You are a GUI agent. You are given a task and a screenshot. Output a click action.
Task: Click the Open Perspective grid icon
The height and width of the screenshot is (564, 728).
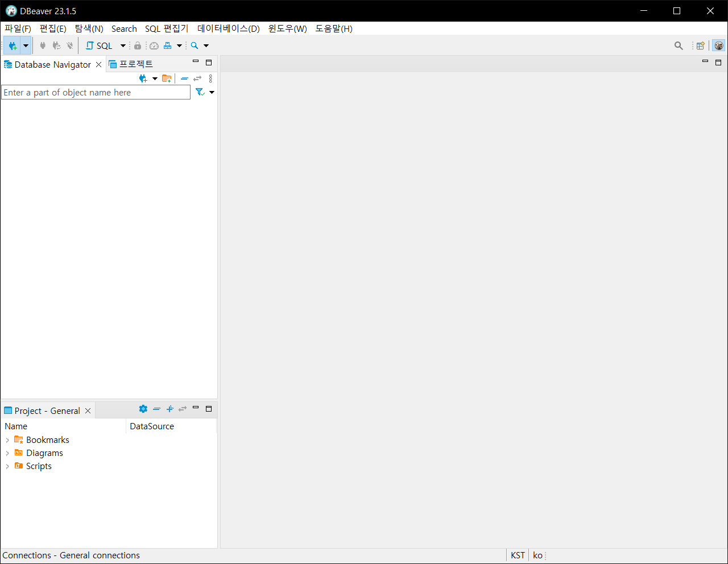pos(701,45)
